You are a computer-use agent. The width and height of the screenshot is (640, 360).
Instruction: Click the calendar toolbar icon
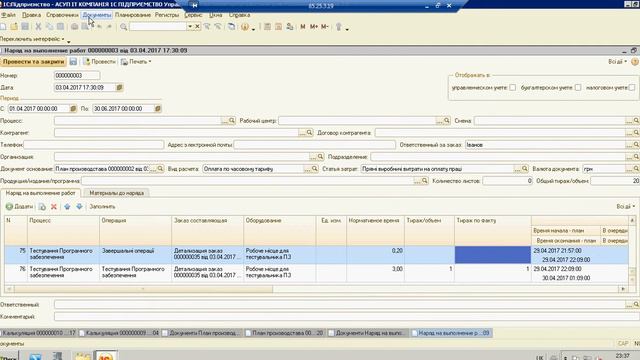278,27
